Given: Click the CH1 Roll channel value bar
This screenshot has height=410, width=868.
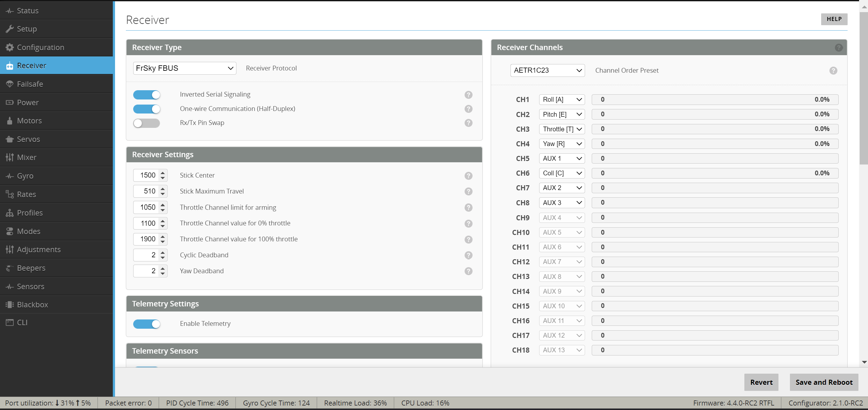Looking at the screenshot, I should click(714, 99).
